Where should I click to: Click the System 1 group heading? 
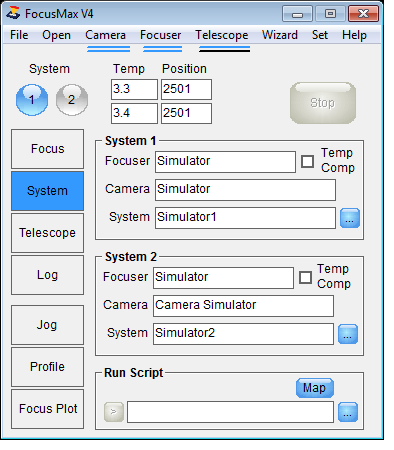[x=131, y=141]
